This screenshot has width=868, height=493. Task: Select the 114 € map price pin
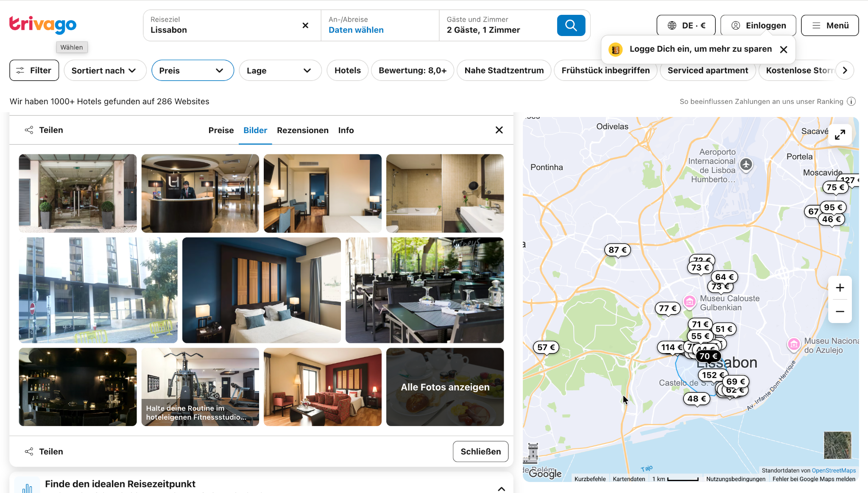670,347
